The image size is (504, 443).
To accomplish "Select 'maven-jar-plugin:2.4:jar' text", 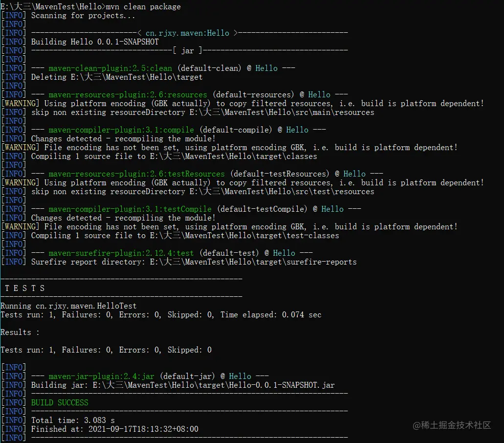I will coord(102,377).
